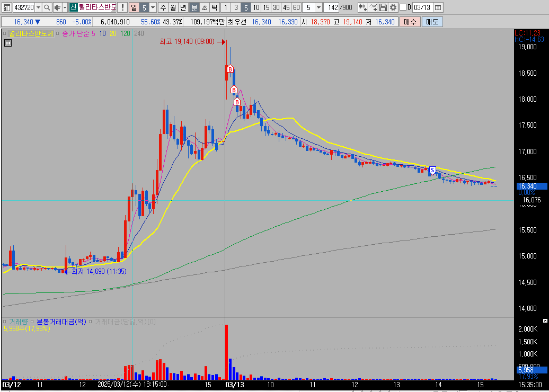Click the data grid table icon on chart
Viewport: 549px width, 392px height.
pyautogui.click(x=8, y=43)
